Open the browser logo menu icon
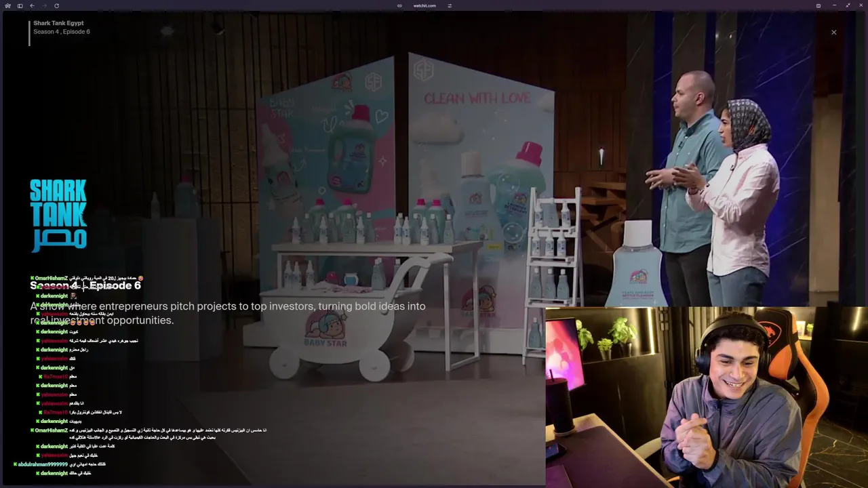Viewport: 868px width, 488px height. click(7, 5)
